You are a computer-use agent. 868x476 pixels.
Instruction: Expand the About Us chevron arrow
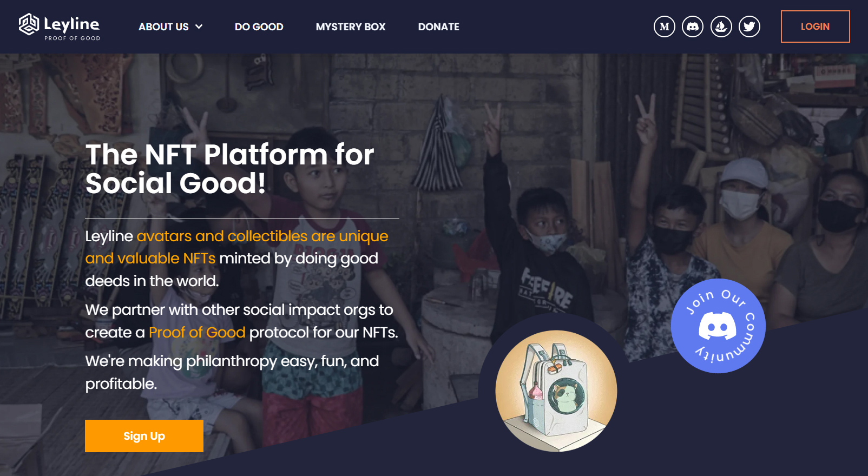tap(199, 27)
